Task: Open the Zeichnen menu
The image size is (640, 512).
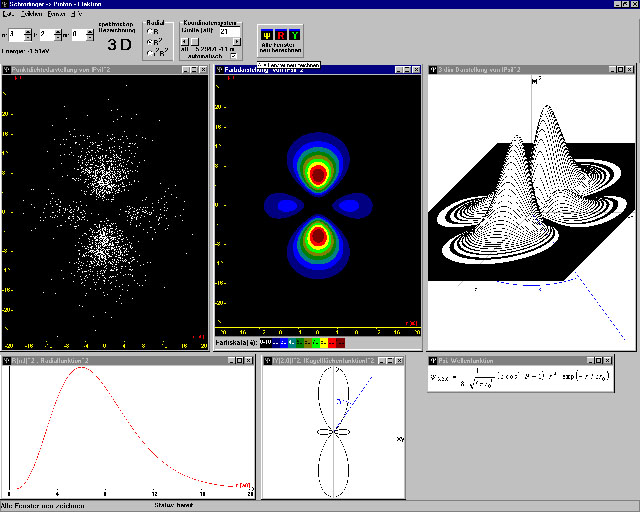Action: 32,15
